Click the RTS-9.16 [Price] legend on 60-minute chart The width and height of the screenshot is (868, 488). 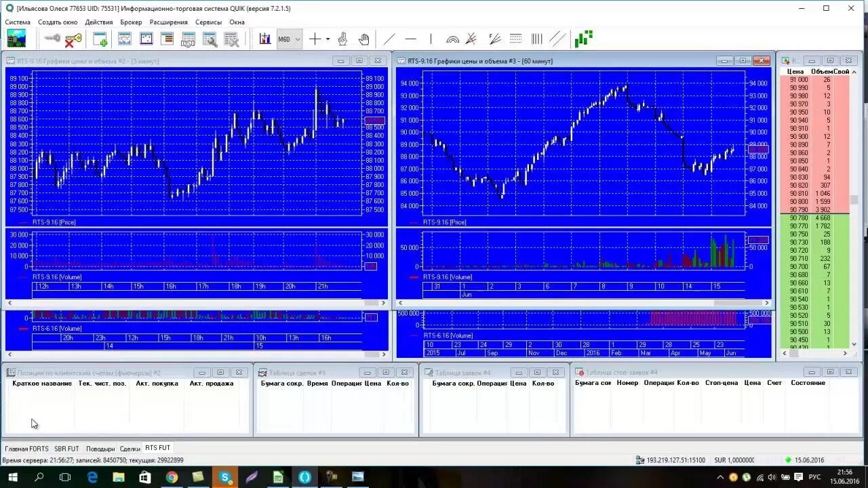point(444,222)
